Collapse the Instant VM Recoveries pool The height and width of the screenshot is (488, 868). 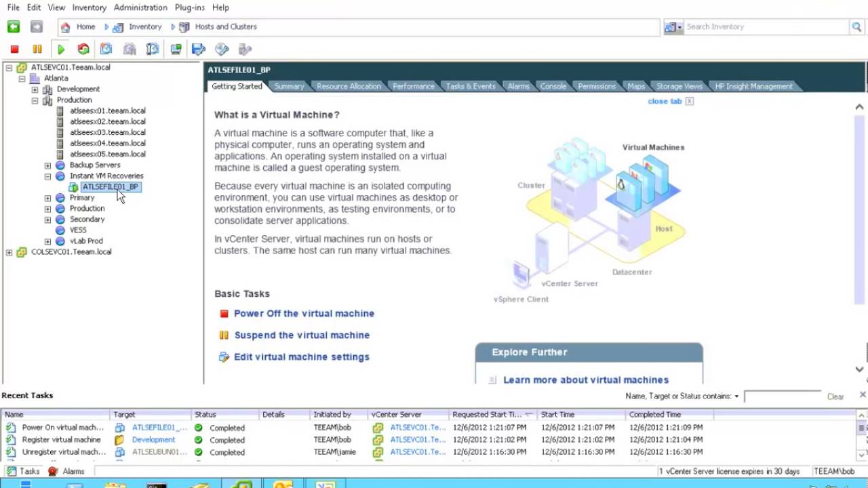pyautogui.click(x=47, y=176)
